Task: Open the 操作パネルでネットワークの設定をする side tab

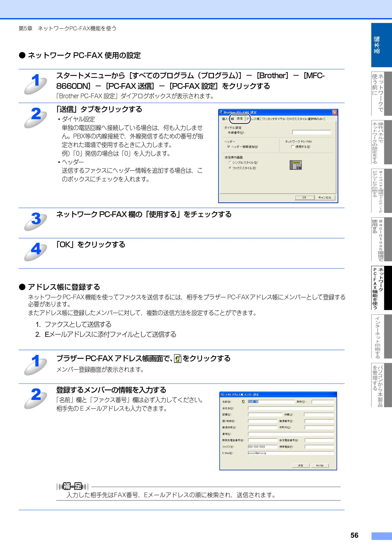Action: pos(381,142)
